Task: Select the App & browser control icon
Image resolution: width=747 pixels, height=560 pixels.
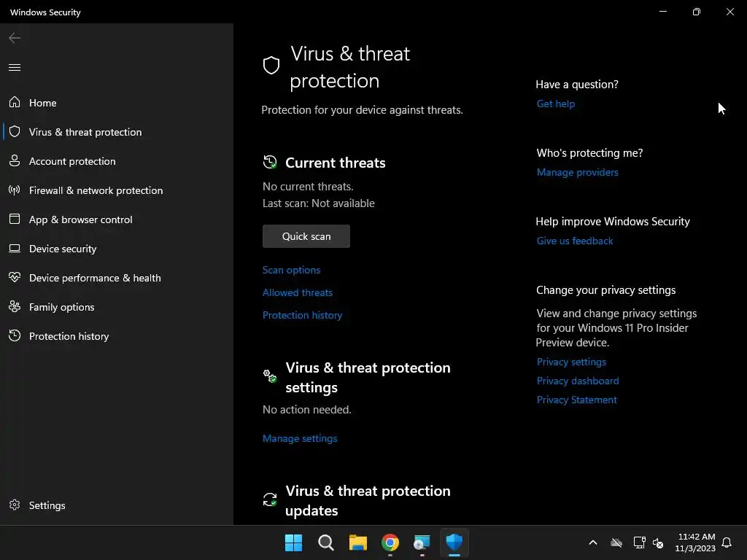Action: click(15, 219)
